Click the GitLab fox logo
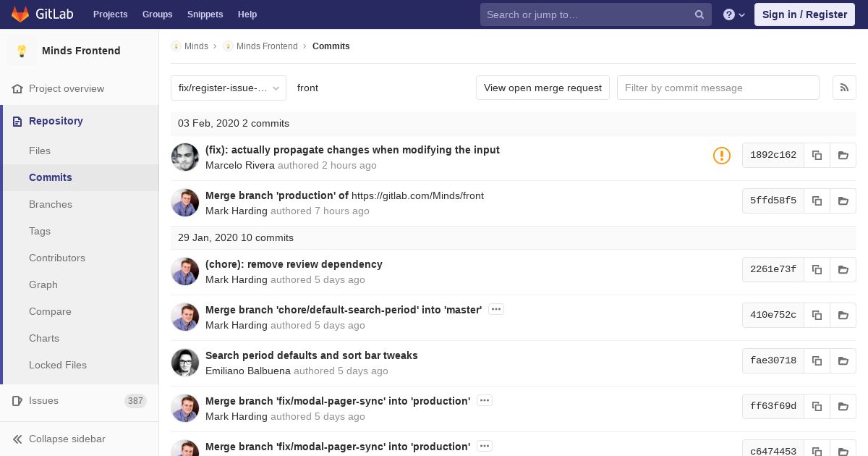Viewport: 868px width, 456px height. [20, 14]
